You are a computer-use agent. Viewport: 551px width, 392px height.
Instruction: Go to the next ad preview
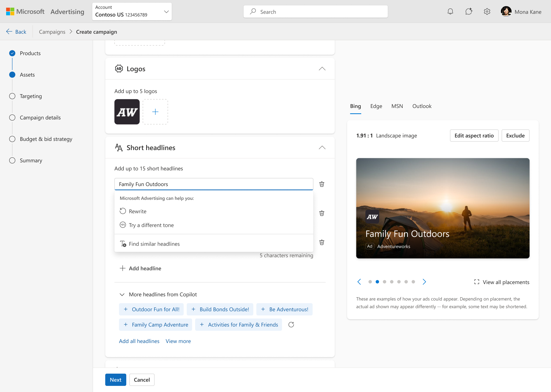pos(424,282)
